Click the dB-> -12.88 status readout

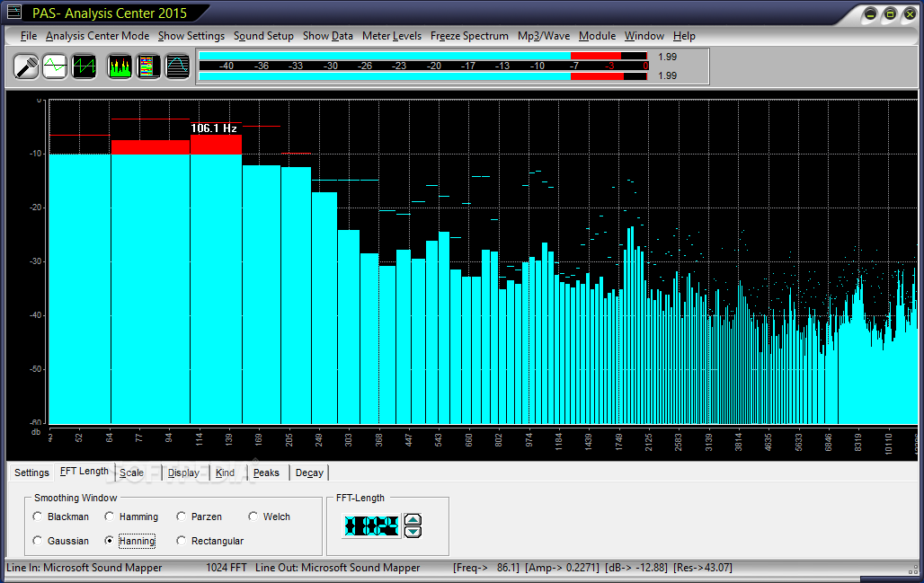coord(636,568)
